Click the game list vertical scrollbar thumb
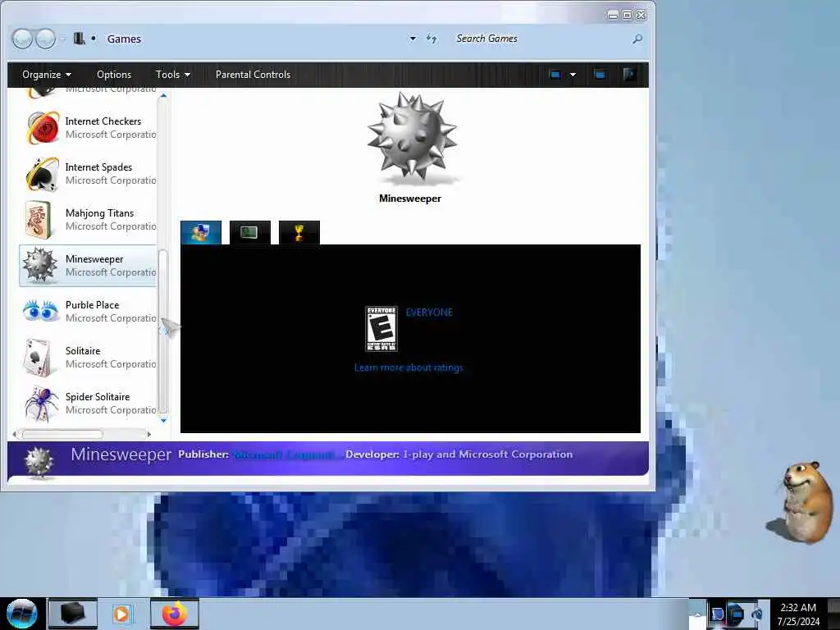The image size is (840, 630). click(x=163, y=332)
